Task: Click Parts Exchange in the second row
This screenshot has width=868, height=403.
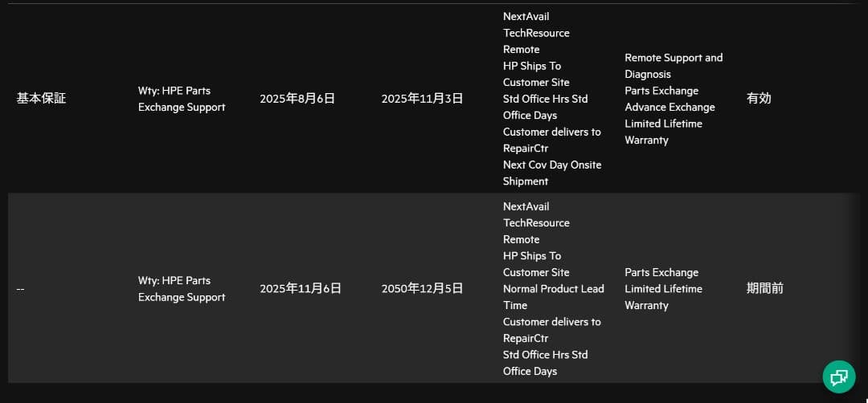Action: click(x=661, y=272)
